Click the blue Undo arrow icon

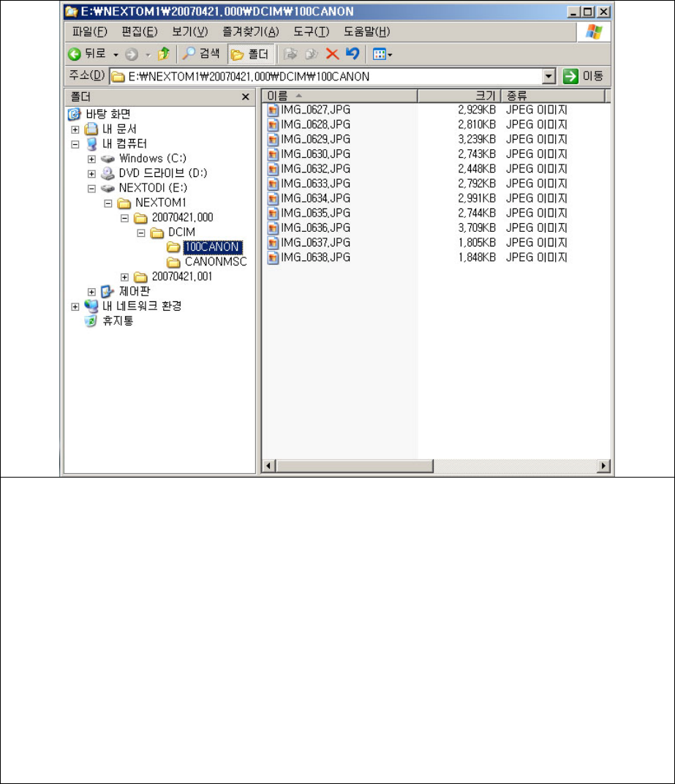[352, 53]
